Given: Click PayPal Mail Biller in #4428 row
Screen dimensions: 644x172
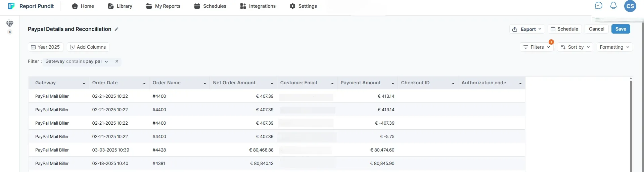Looking at the screenshot, I should [52, 150].
